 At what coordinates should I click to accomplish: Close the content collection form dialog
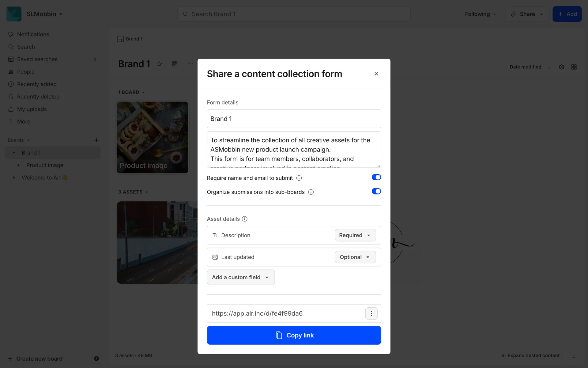tap(376, 74)
